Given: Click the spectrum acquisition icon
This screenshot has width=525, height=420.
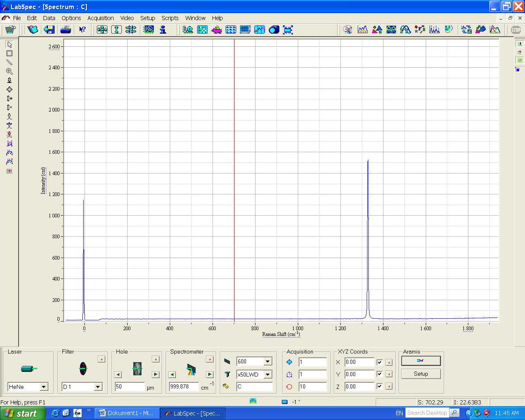Looking at the screenshot, I should pyautogui.click(x=188, y=30).
